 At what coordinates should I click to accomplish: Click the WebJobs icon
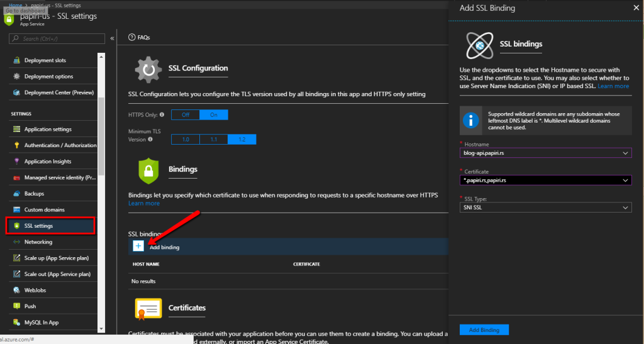click(16, 290)
